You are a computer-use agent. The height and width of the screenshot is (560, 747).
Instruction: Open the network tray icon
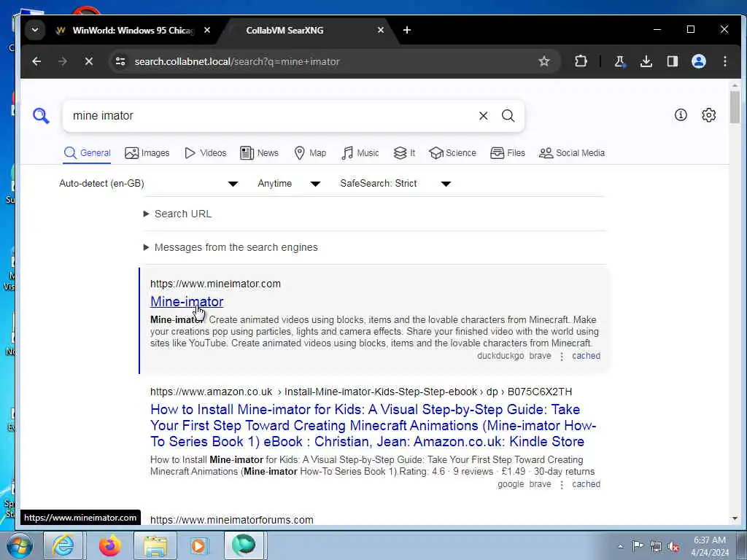(656, 546)
